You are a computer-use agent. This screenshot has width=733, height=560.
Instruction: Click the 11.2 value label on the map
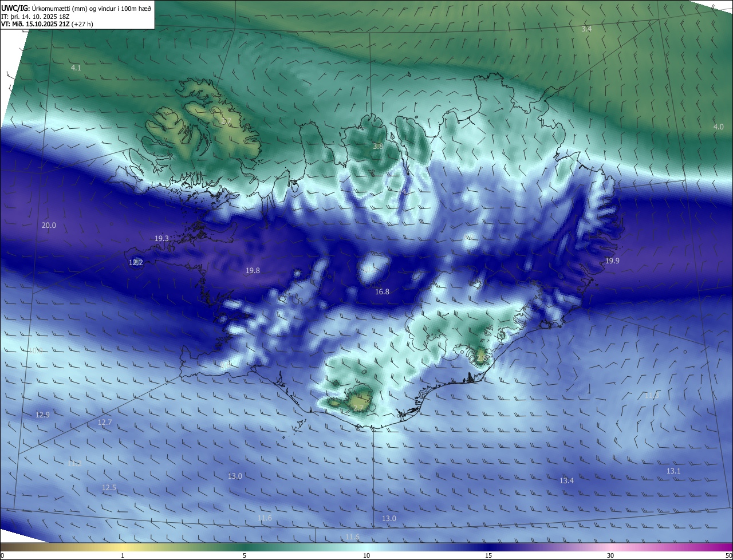74,463
